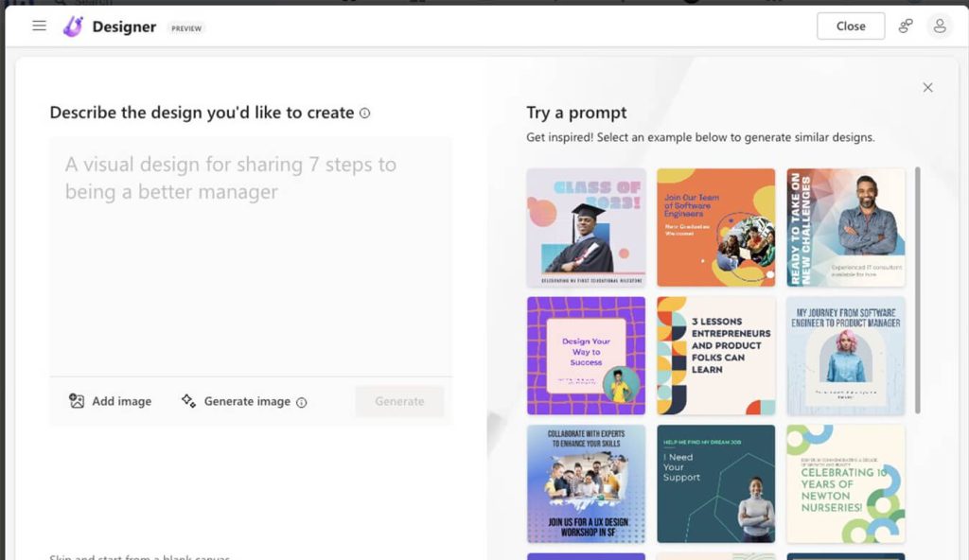The width and height of the screenshot is (969, 560).
Task: Click the design description text field
Action: [251, 255]
